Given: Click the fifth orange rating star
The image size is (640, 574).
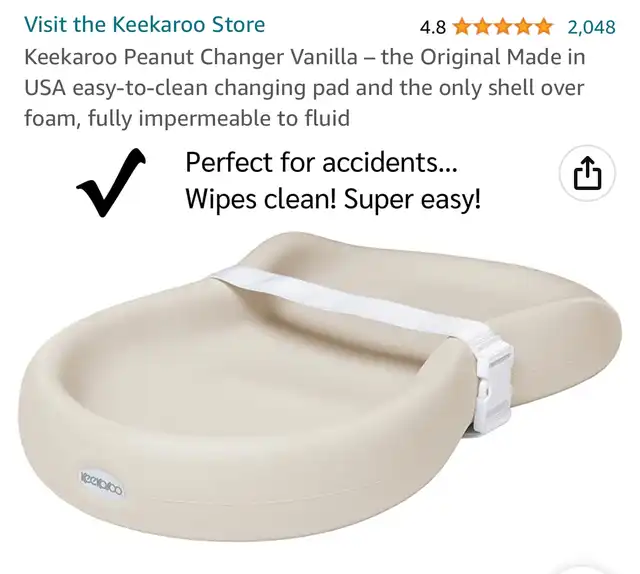Looking at the screenshot, I should (543, 27).
